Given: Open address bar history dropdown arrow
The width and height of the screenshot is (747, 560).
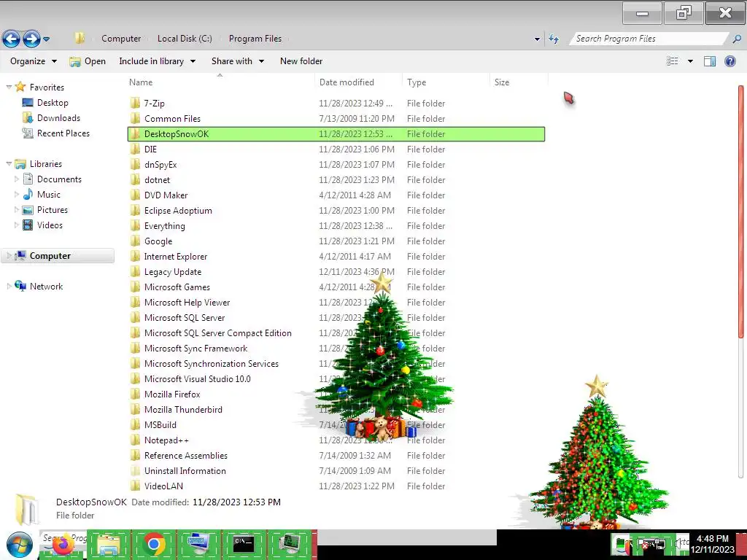Looking at the screenshot, I should pyautogui.click(x=537, y=39).
